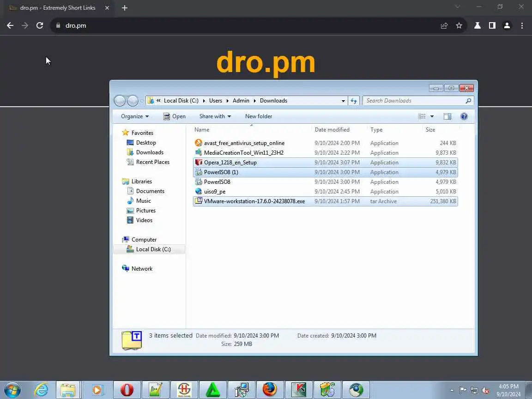Image resolution: width=532 pixels, height=399 pixels.
Task: Select Computer in navigation pane
Action: tap(144, 240)
